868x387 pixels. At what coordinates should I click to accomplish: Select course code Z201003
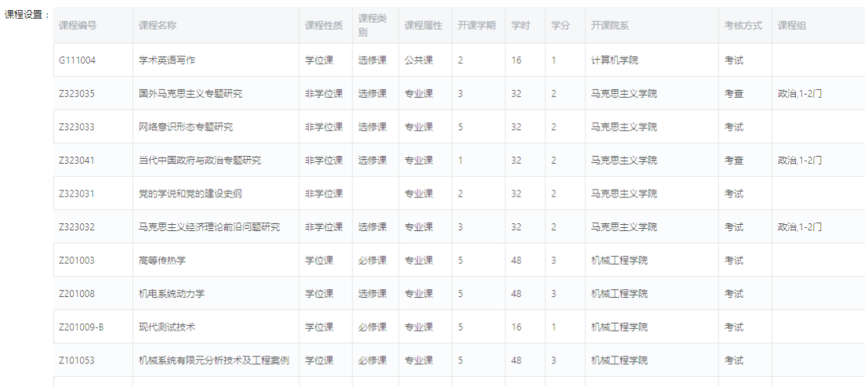[x=77, y=260]
